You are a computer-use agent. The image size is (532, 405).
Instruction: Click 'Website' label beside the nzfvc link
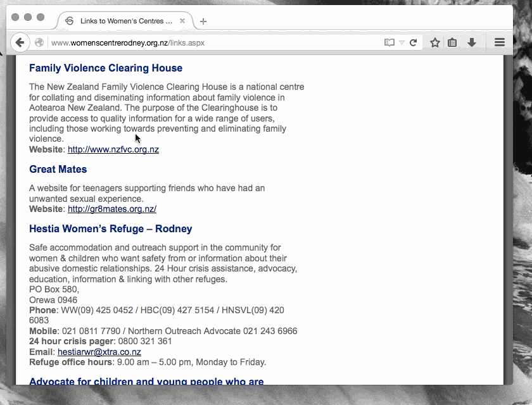tap(46, 149)
